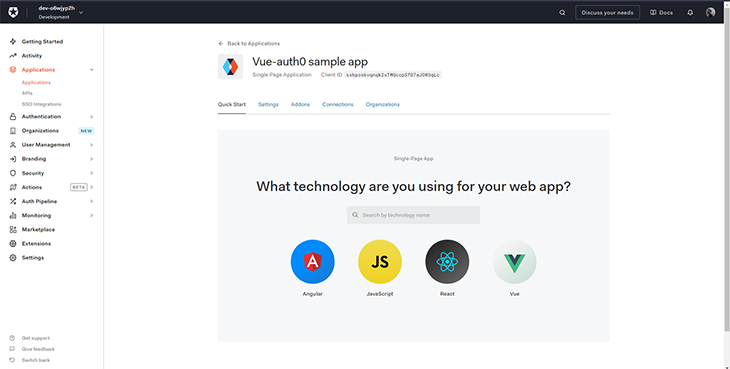Click the Organizations NEW badge
Screen dimensions: 730x369
click(86, 131)
